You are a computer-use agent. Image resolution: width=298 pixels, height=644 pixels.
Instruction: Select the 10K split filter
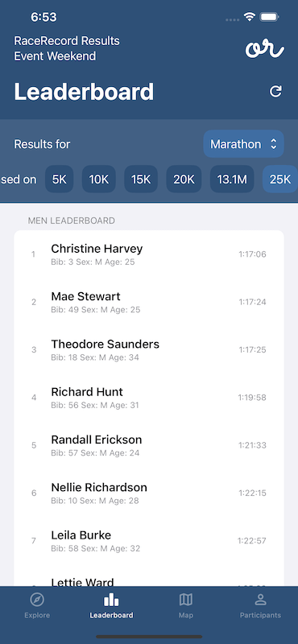(98, 179)
